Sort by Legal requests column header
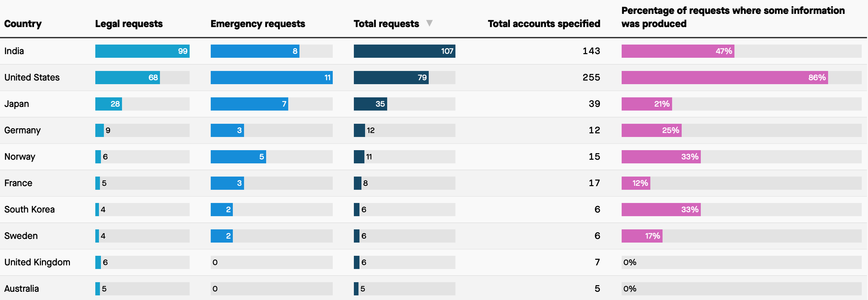 pyautogui.click(x=129, y=24)
